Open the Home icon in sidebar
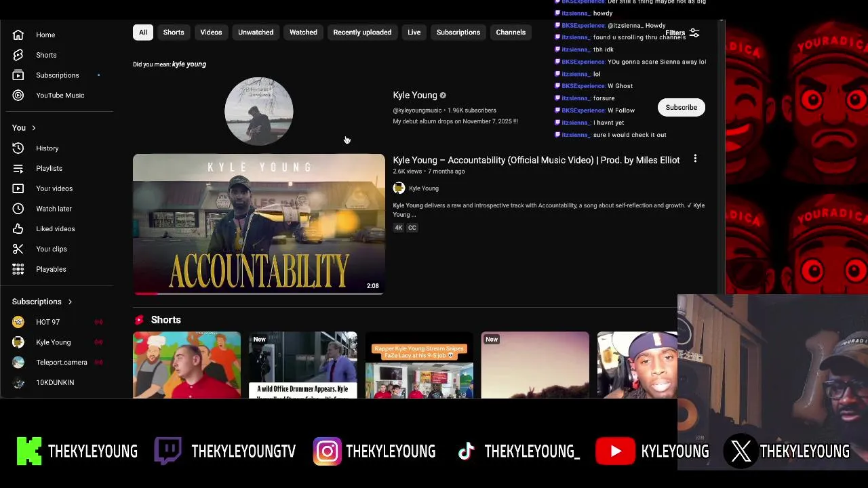Image resolution: width=868 pixels, height=488 pixels. click(x=18, y=35)
